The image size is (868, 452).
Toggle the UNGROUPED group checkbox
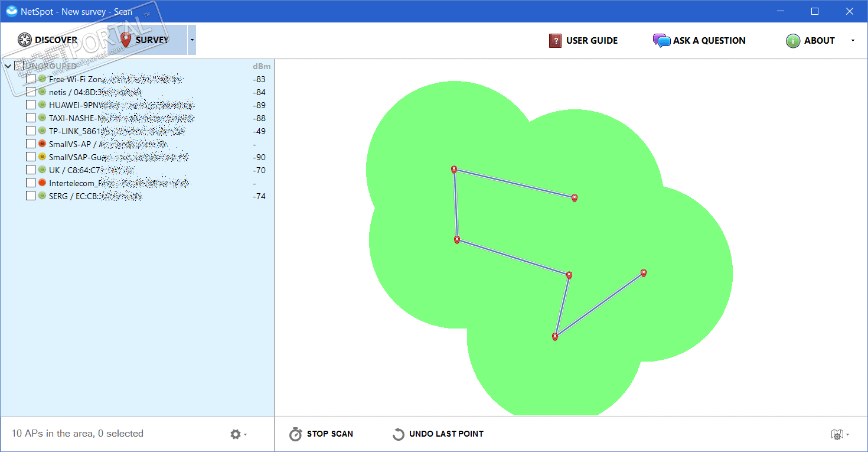tap(19, 66)
